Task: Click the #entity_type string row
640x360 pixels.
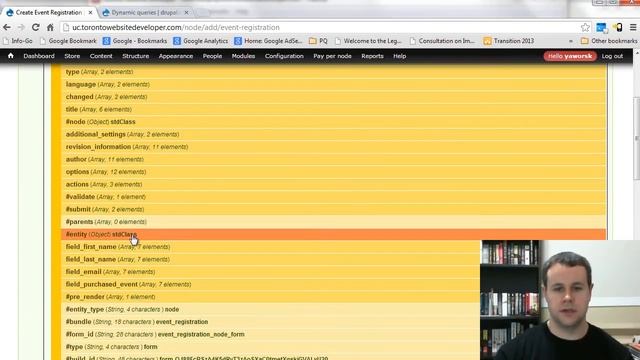Action: tap(271, 309)
